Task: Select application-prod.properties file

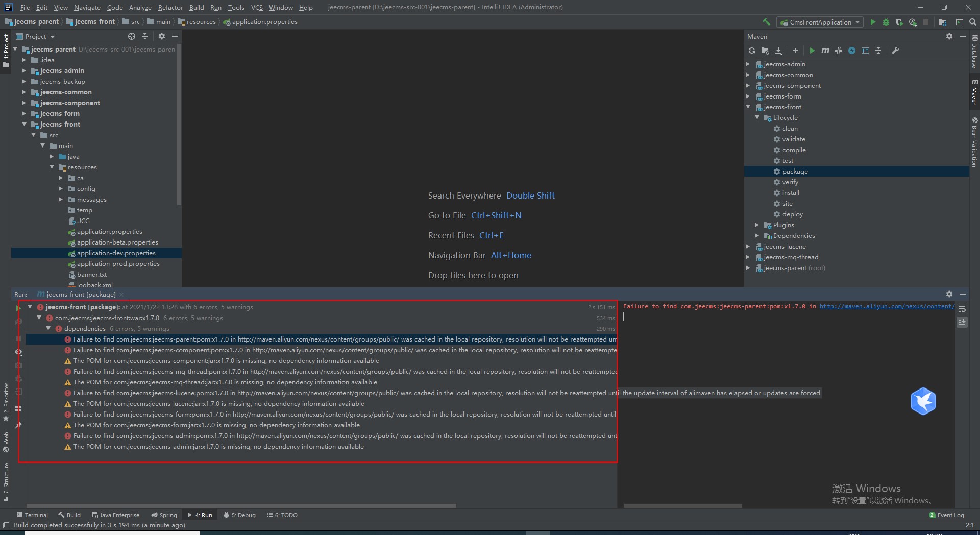Action: (x=118, y=264)
